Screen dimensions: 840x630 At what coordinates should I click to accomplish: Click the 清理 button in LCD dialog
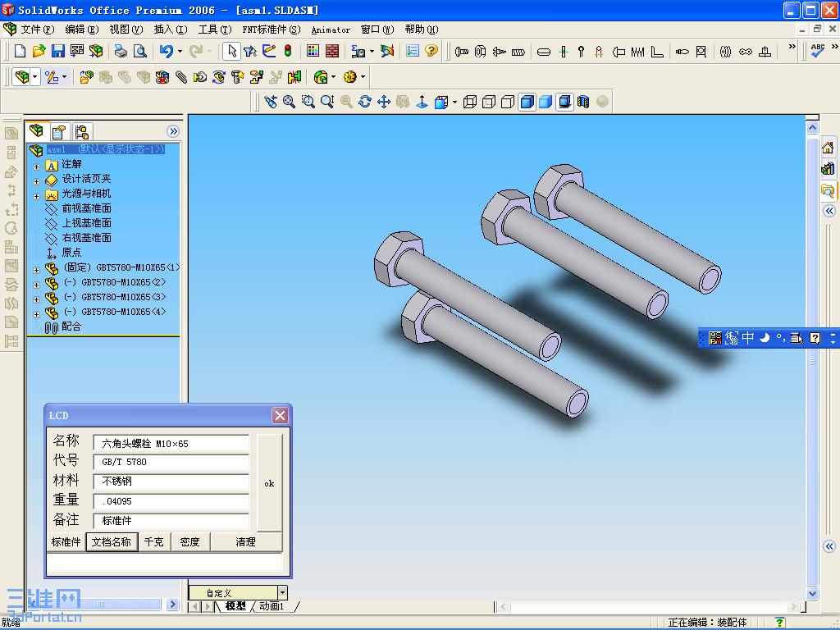click(x=246, y=541)
